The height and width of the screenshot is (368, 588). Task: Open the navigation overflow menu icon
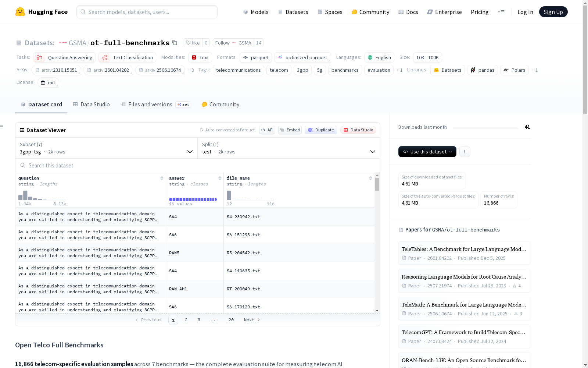pyautogui.click(x=501, y=12)
